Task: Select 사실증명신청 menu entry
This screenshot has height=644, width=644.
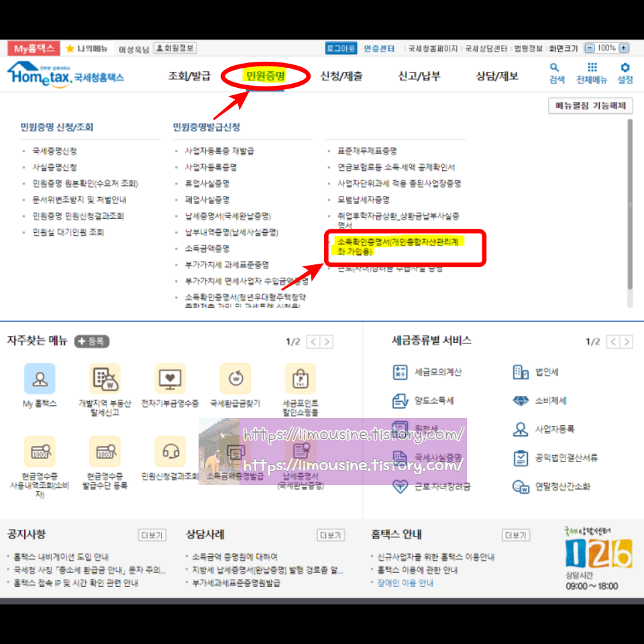Action: click(54, 167)
